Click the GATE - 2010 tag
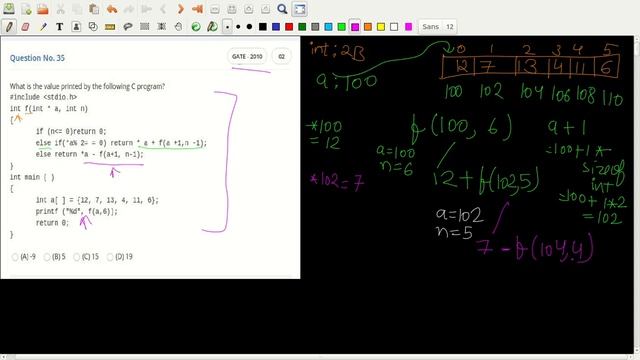Screen dimensions: 640x360 coord(247,56)
